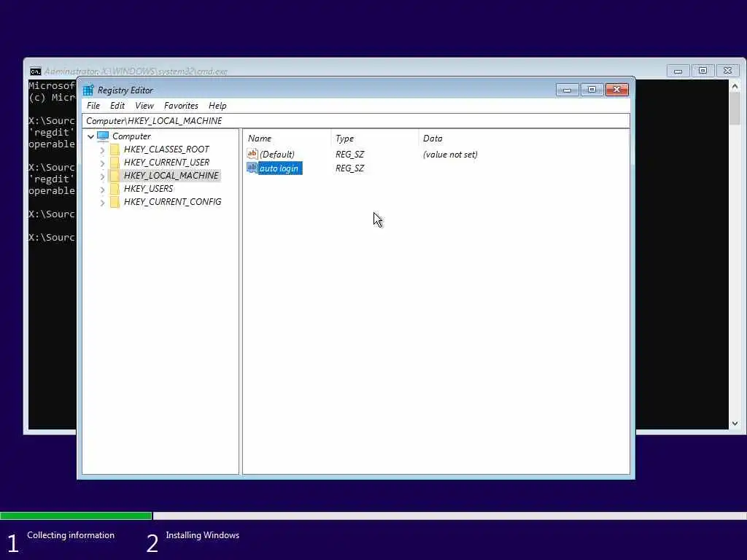This screenshot has width=747, height=560.
Task: Select the HKEY_CURRENT_USER tree item
Action: click(x=166, y=163)
